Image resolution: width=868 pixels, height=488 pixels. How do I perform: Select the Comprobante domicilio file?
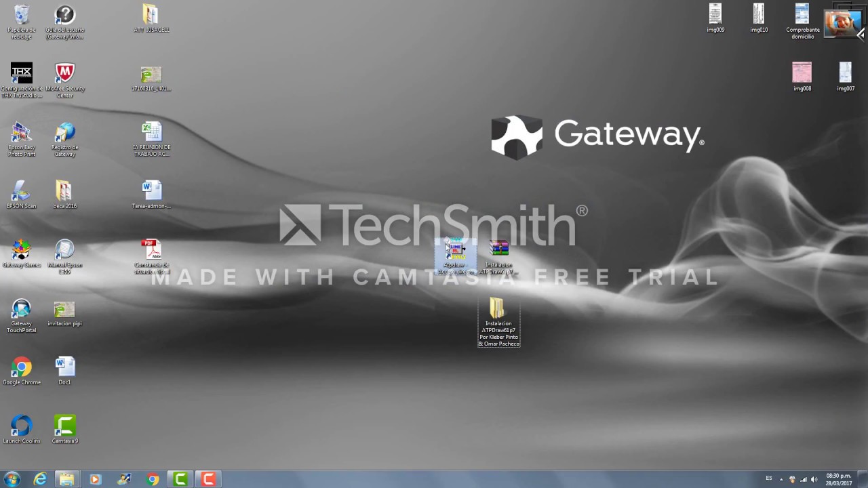click(803, 22)
